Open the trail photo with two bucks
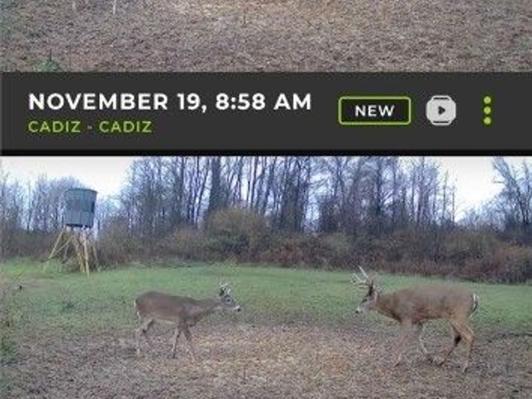 [x=266, y=277]
